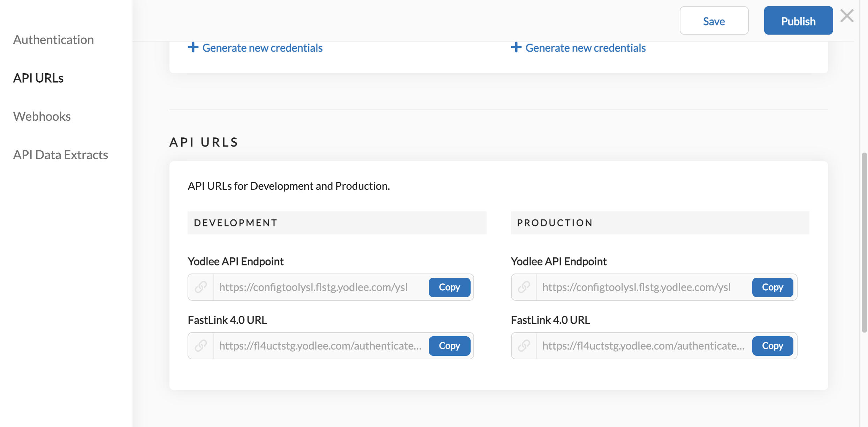
Task: Copy the Development FastLink 4.0 URL
Action: tap(449, 346)
